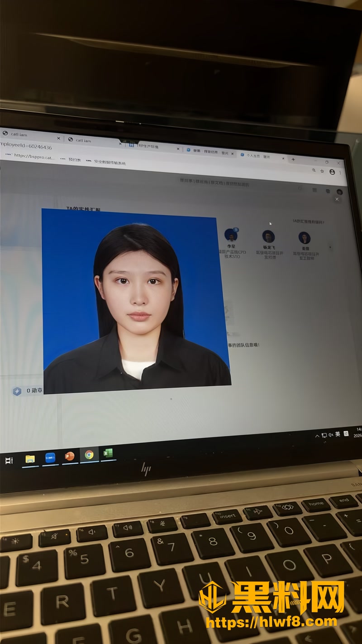Toggle the 英 input method indicator
This screenshot has width=362, height=644.
338,434
